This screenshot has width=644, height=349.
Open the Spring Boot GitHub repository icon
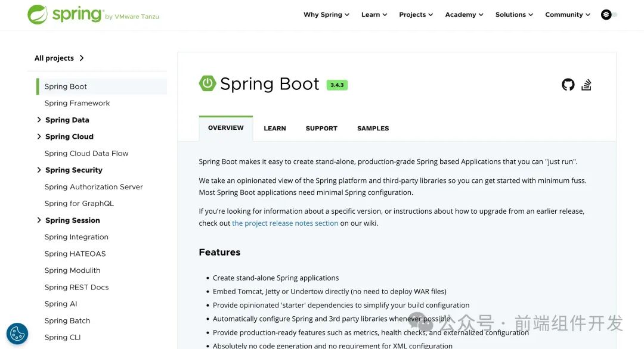(567, 85)
